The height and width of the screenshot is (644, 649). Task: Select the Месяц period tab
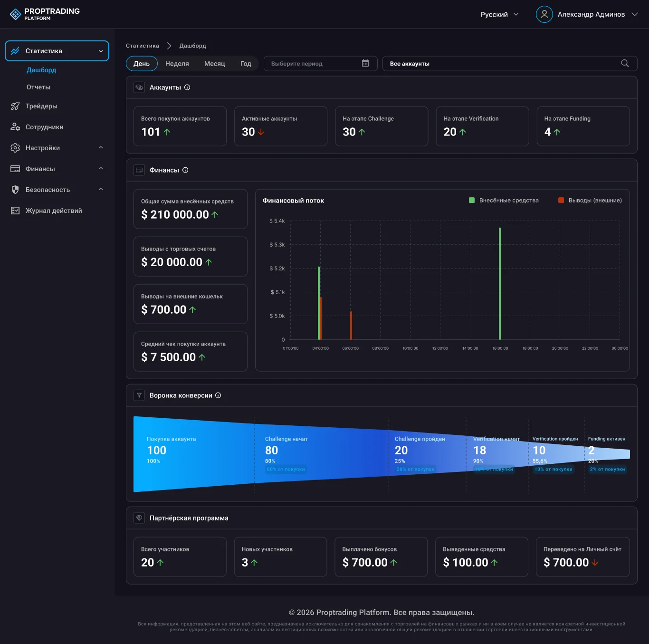coord(215,63)
